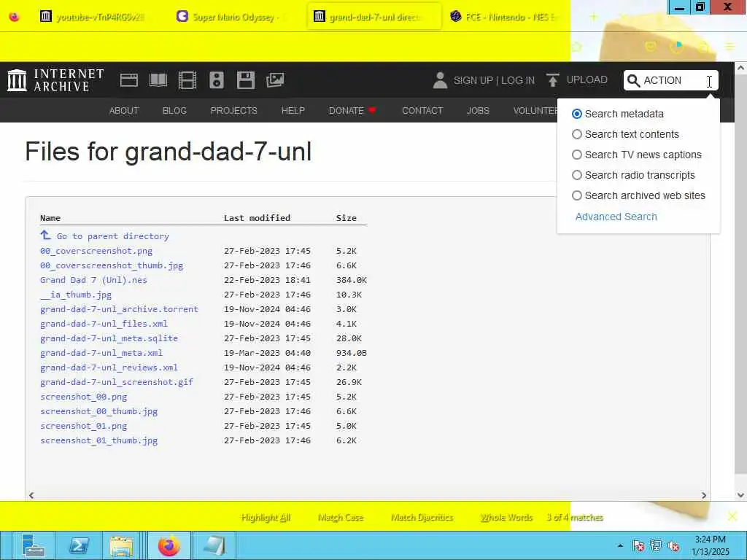Screen dimensions: 747x560
Task: Open the Web (Wayback) icon
Action: (128, 80)
